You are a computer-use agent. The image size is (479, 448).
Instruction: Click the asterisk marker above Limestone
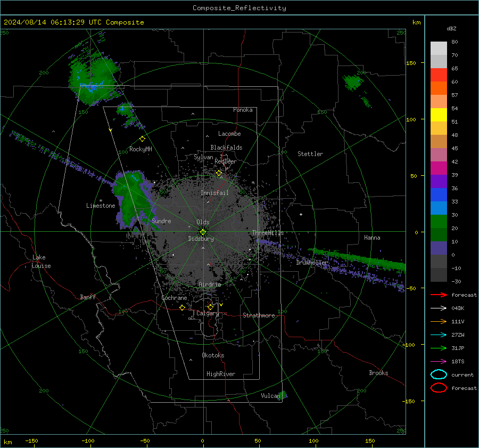(101, 201)
